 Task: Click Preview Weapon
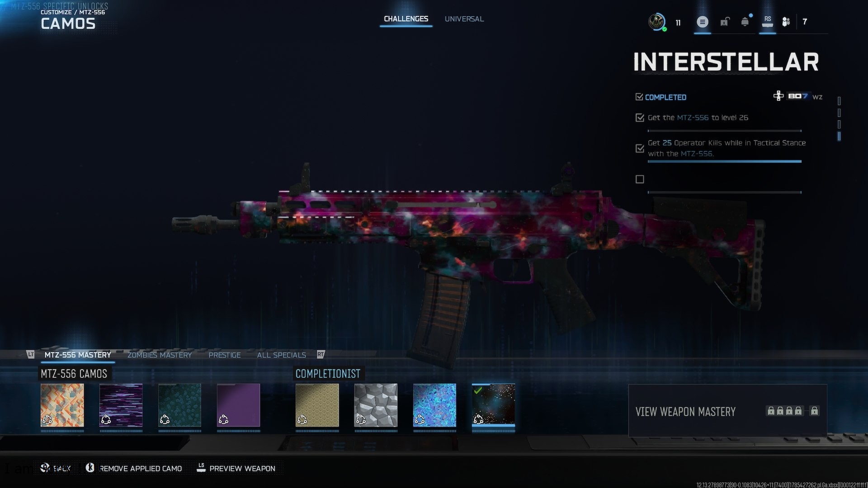(242, 469)
